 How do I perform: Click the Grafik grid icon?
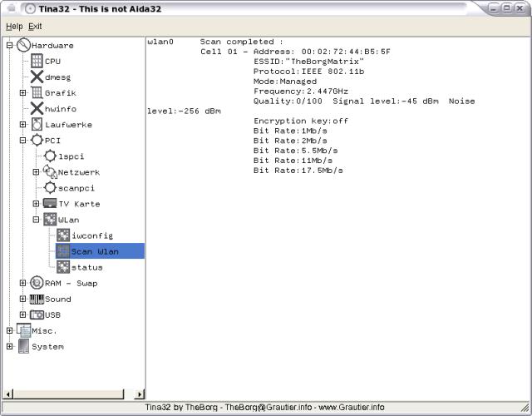click(37, 92)
